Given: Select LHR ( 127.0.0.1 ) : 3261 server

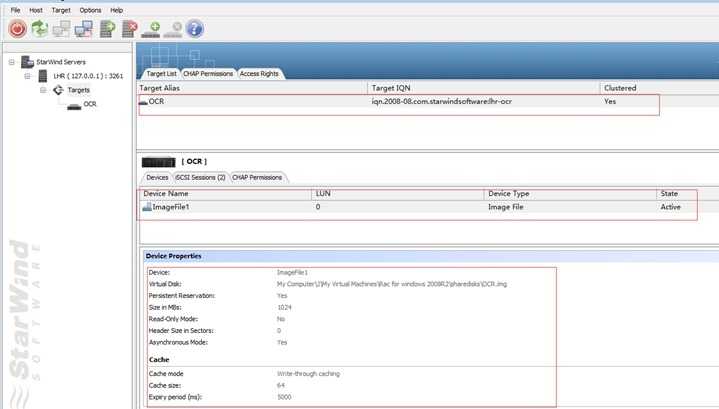Looking at the screenshot, I should pos(88,76).
